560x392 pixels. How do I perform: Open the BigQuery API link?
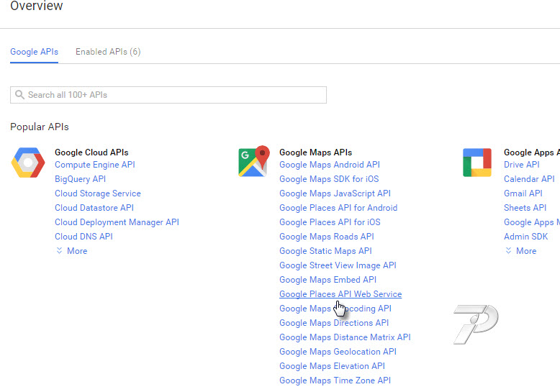[x=80, y=179]
